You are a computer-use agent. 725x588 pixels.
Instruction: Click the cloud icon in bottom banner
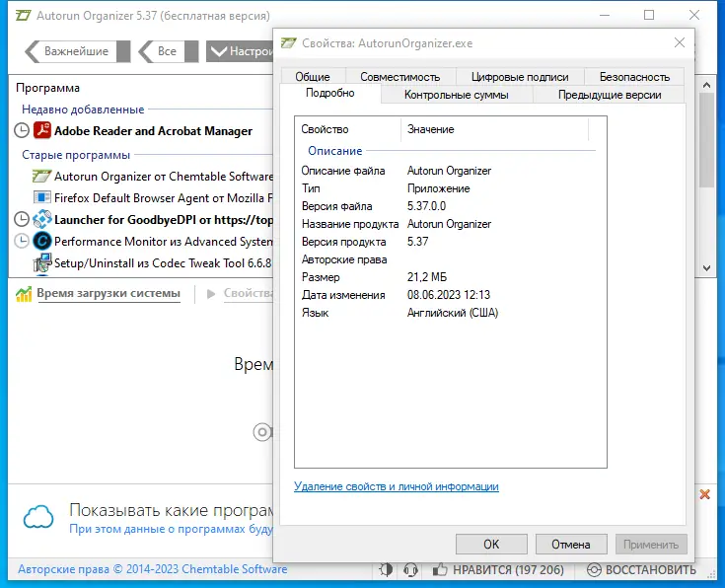pos(38,517)
